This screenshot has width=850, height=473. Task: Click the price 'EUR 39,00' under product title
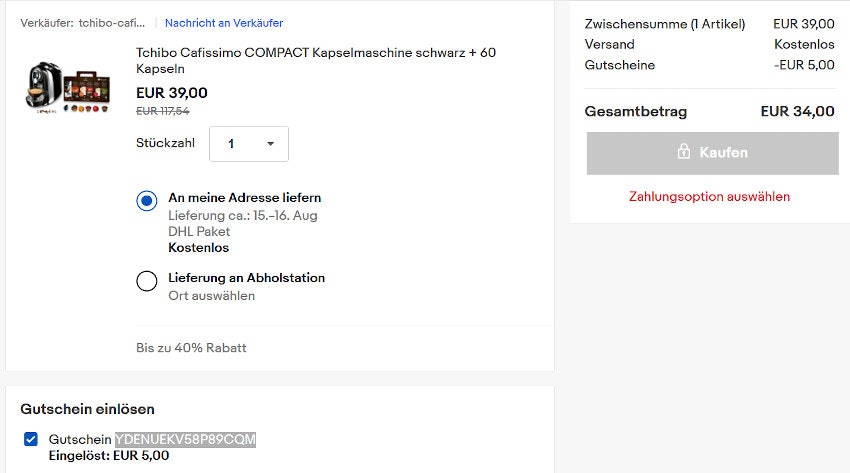click(171, 93)
